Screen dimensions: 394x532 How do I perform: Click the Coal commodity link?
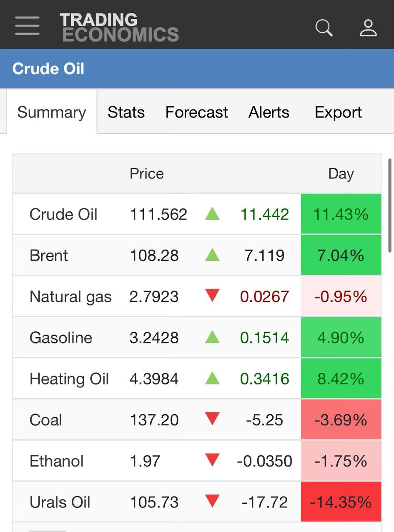click(x=46, y=419)
